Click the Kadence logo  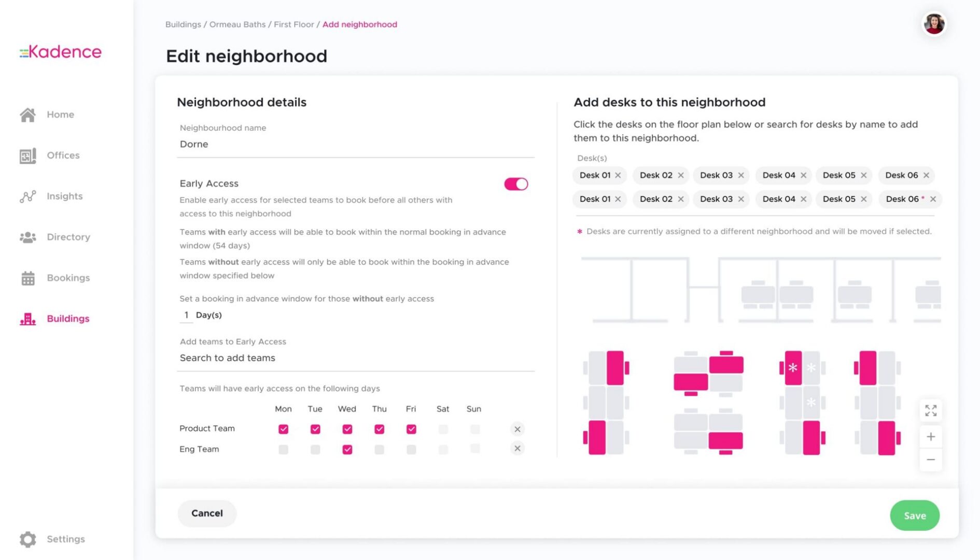[x=61, y=52]
